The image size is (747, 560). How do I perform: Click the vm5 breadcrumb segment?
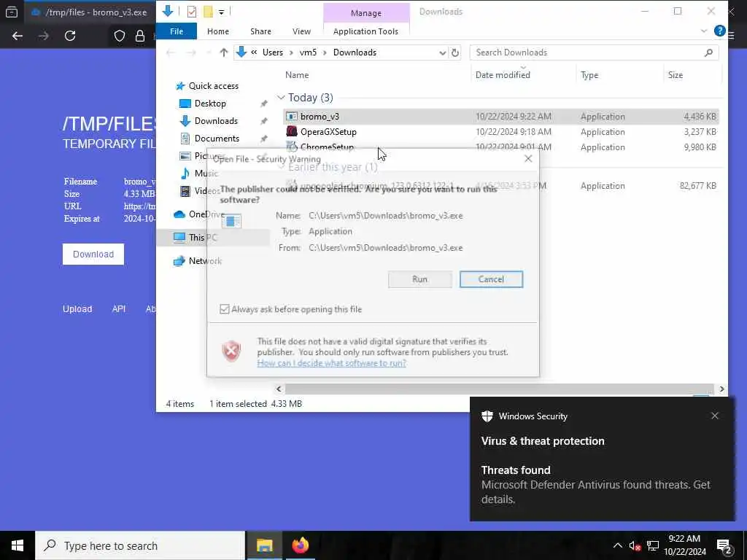308,52
